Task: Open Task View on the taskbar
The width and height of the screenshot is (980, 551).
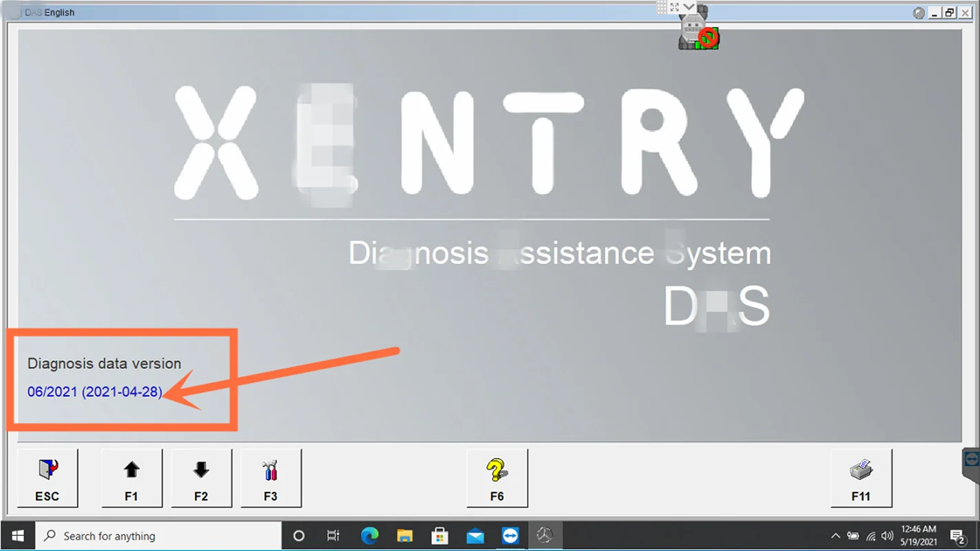Action: [333, 536]
